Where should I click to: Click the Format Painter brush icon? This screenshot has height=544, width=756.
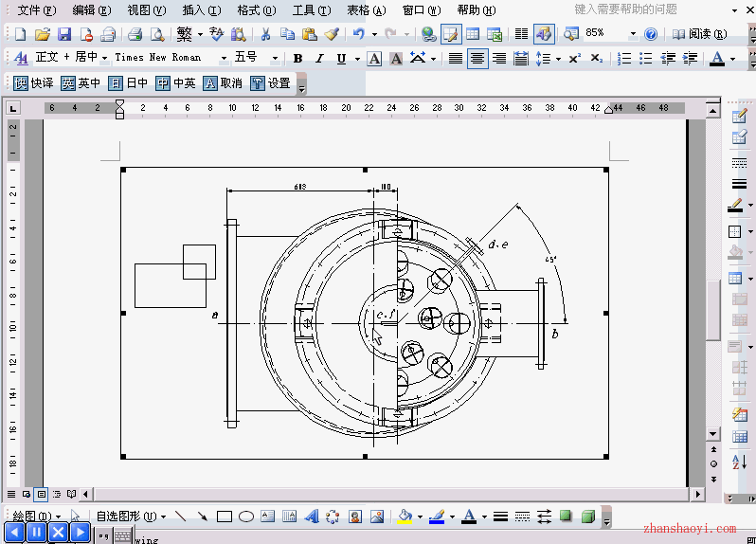332,34
